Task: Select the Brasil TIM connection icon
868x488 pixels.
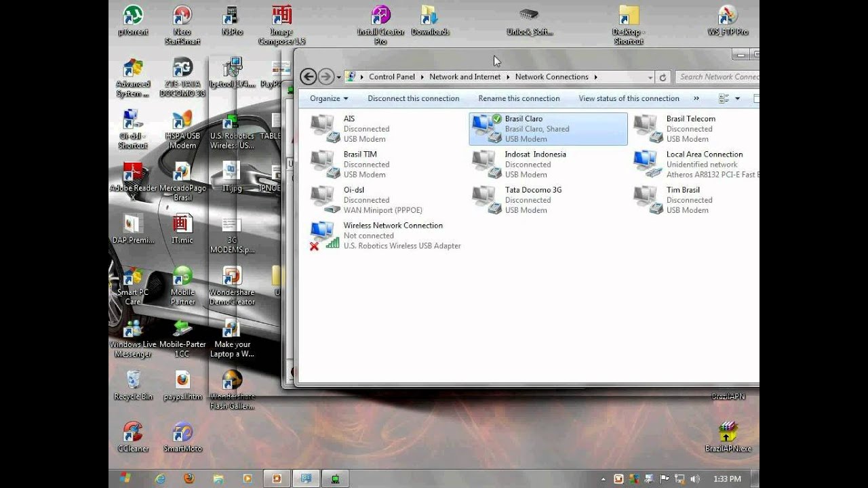Action: [x=325, y=164]
